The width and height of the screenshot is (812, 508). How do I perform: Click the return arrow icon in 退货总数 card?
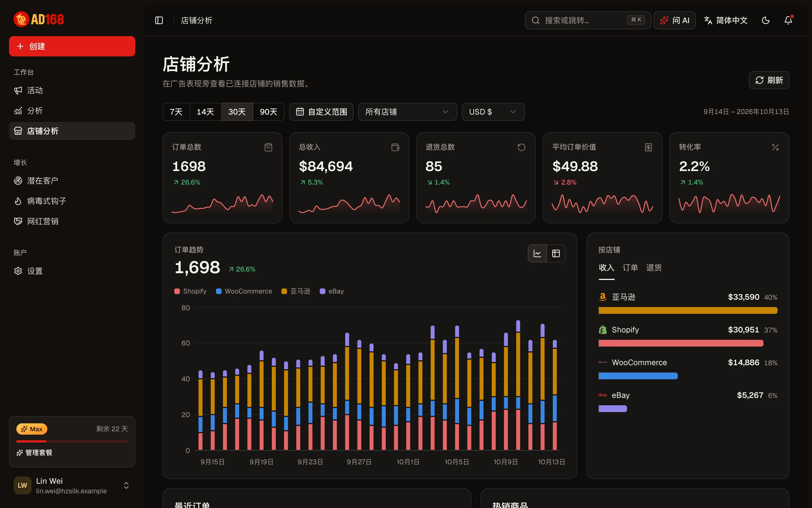tap(521, 147)
